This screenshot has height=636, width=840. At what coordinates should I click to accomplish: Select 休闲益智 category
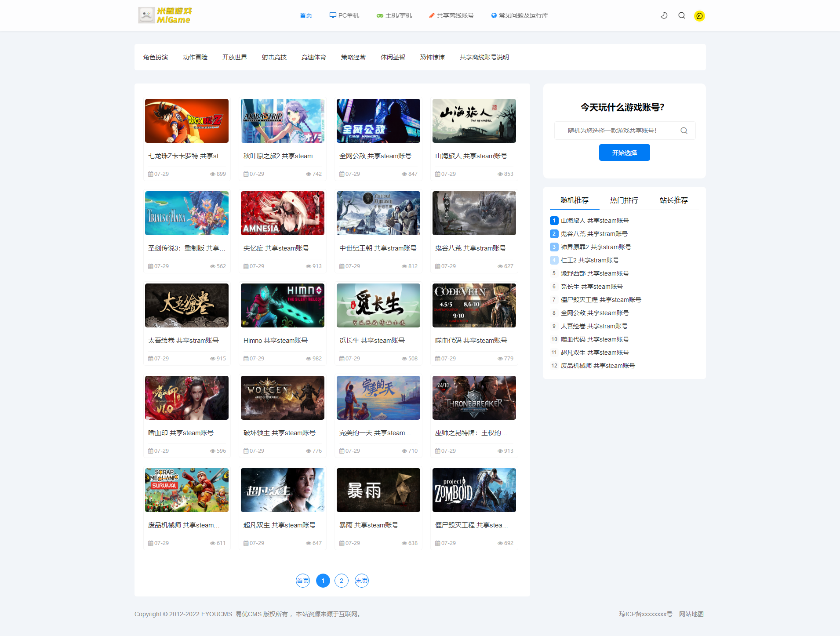pos(393,57)
